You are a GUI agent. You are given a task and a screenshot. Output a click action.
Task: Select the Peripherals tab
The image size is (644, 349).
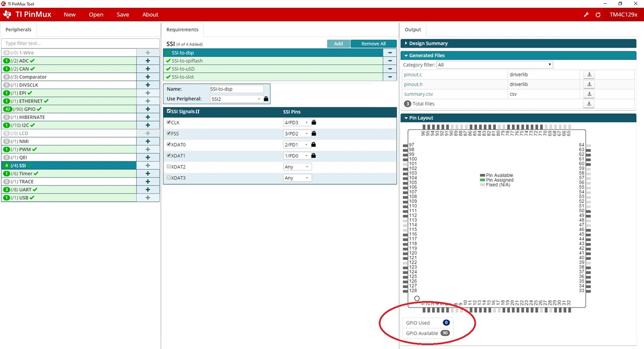pos(18,30)
